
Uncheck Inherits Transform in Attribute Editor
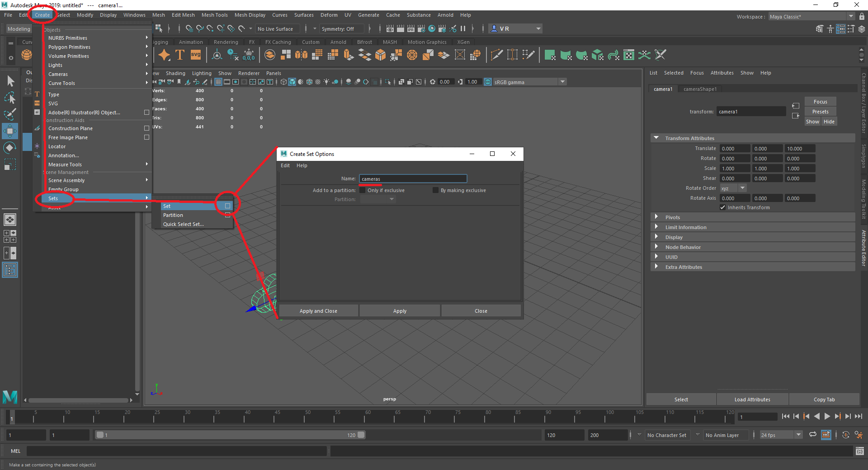point(723,207)
